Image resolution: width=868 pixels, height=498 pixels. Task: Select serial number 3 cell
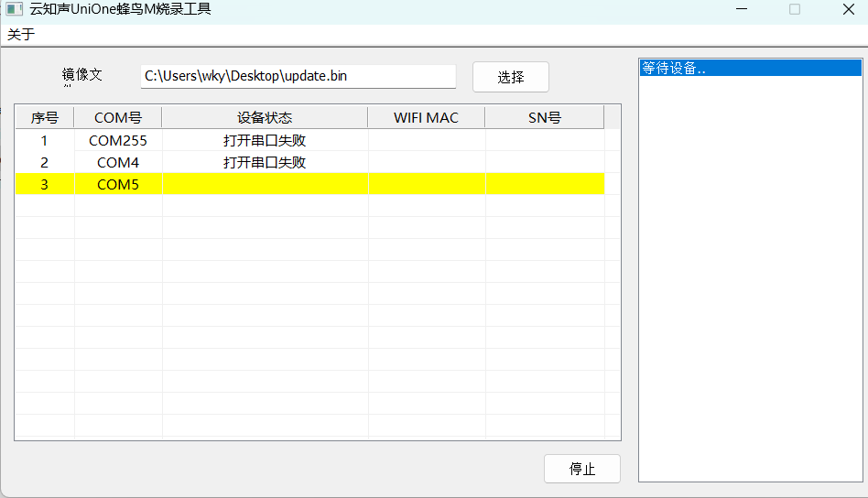(44, 184)
